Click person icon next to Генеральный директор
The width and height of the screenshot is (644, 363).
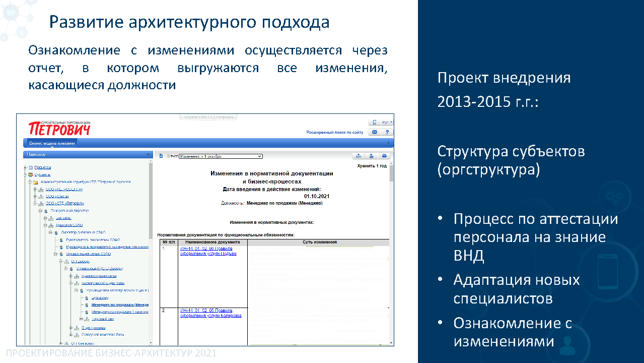tap(47, 211)
